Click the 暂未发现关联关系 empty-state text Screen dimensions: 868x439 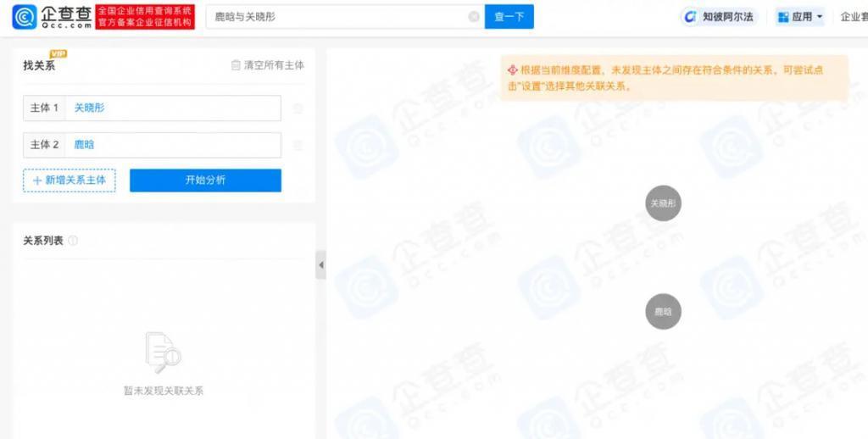(x=164, y=391)
